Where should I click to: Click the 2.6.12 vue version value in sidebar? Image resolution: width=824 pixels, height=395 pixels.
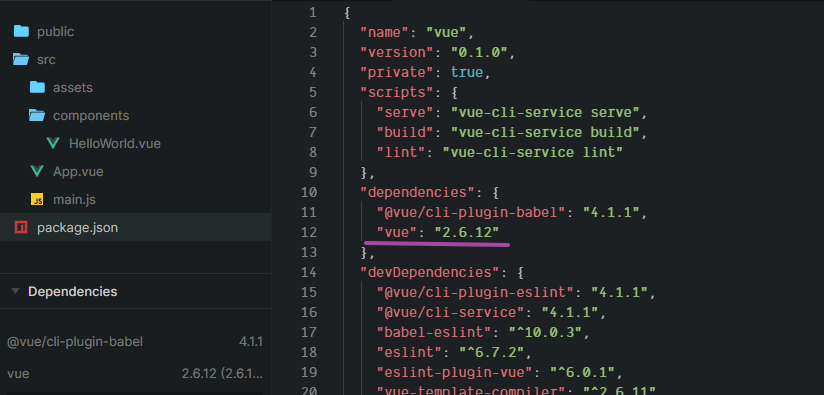(x=222, y=374)
